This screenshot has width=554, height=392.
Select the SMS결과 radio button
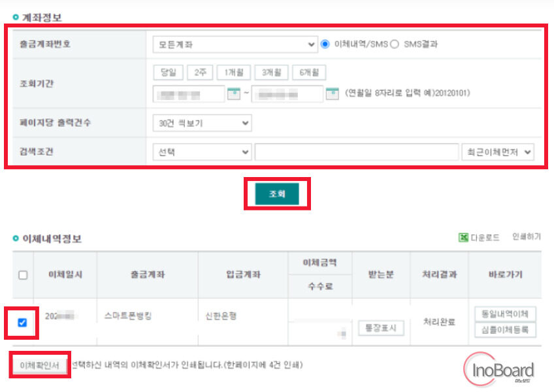click(x=395, y=44)
